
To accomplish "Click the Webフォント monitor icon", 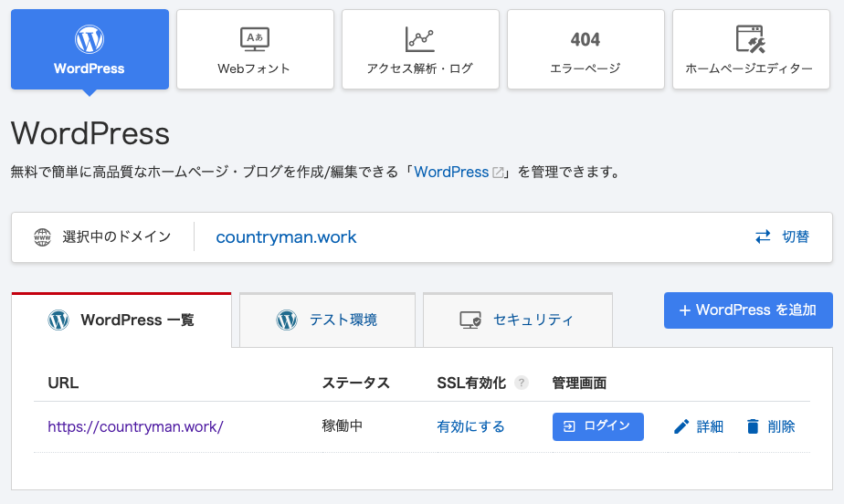I will (255, 39).
